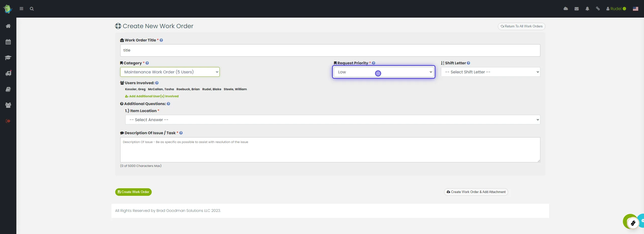Viewport: 644px width, 234px height.
Task: Click the user name Kessler, Greg
Action: click(x=135, y=89)
